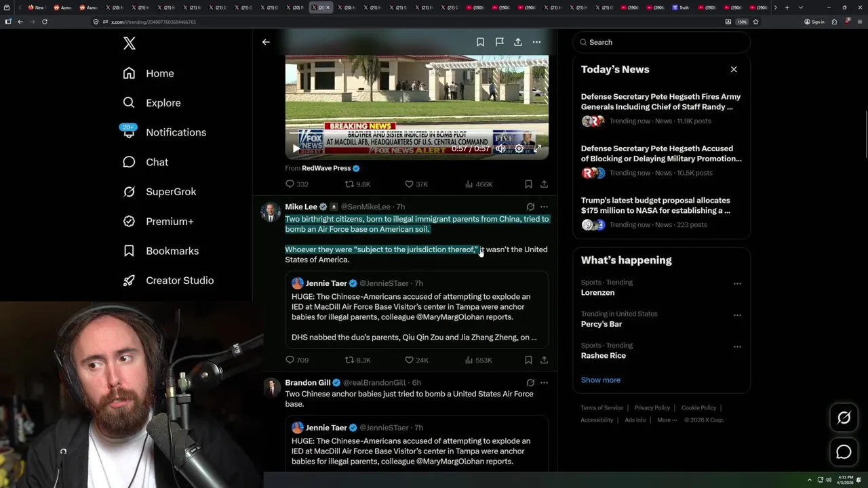This screenshot has height=488, width=868.
Task: Open more options on Brandon Gill's post
Action: 544,383
